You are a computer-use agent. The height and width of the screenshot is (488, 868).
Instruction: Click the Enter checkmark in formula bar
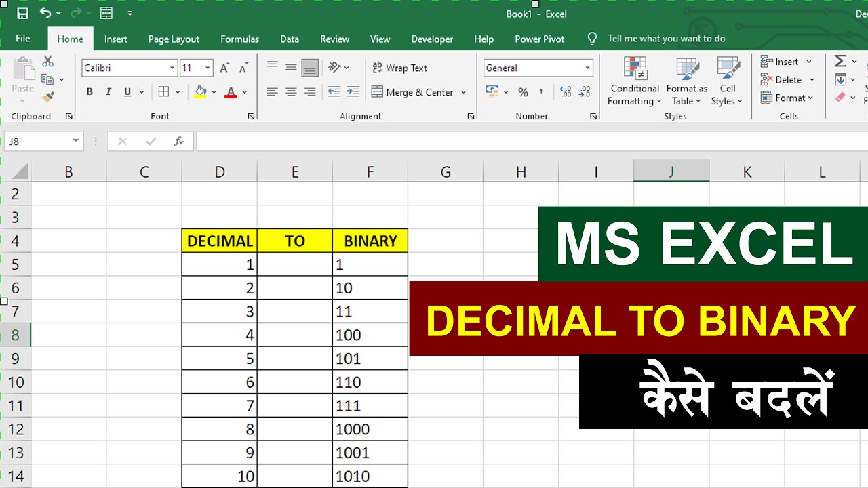151,141
